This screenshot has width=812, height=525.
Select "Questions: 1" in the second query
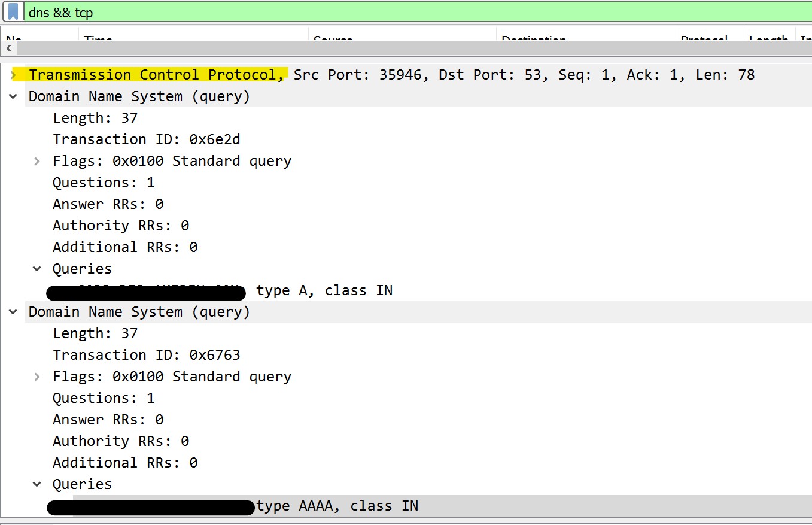click(x=103, y=397)
